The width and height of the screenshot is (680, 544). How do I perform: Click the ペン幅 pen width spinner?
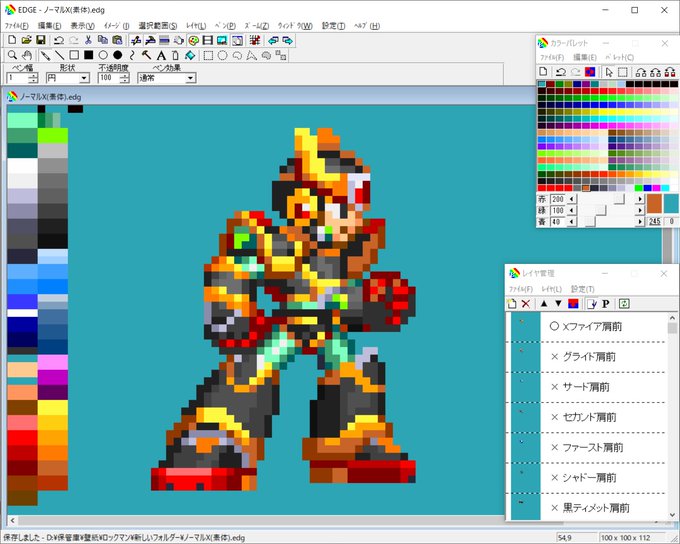click(x=33, y=78)
